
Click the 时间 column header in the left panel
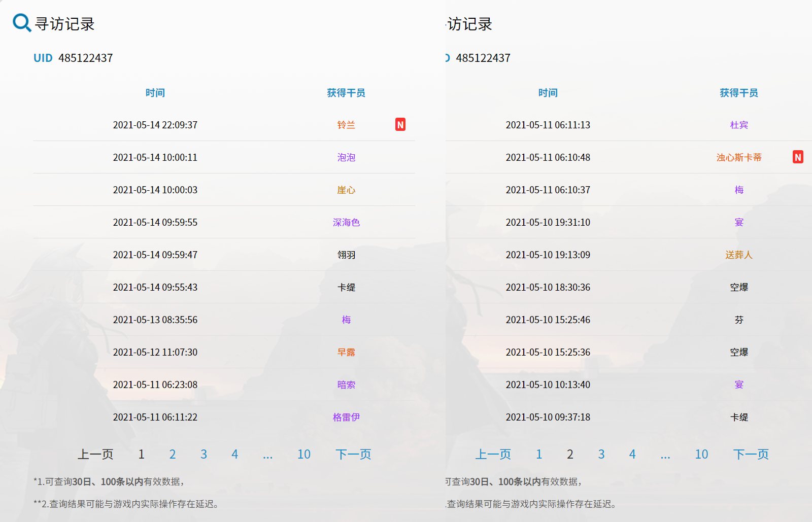155,93
